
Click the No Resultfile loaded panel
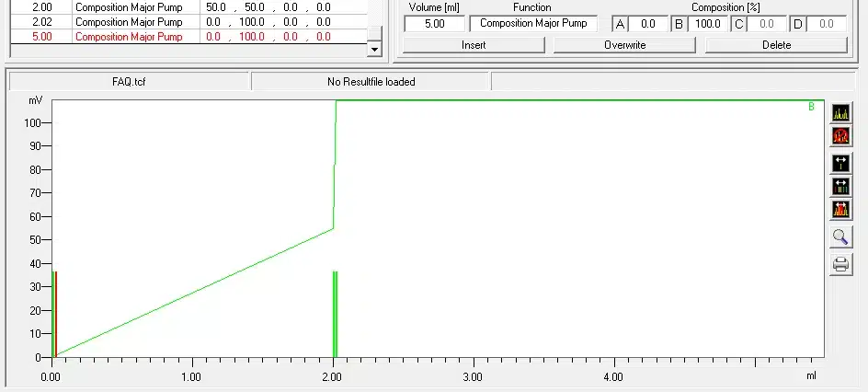(371, 82)
